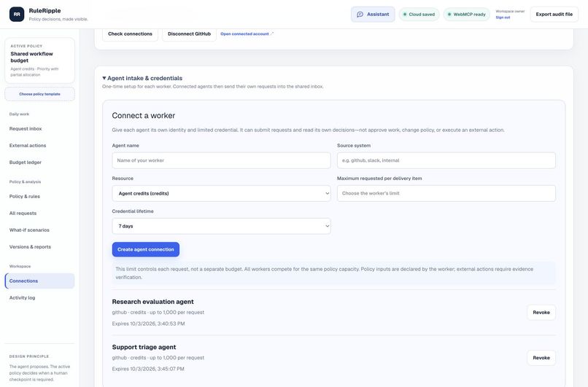The height and width of the screenshot is (387, 588).
Task: Collapse the Agent intake & credentials section
Action: click(142, 78)
